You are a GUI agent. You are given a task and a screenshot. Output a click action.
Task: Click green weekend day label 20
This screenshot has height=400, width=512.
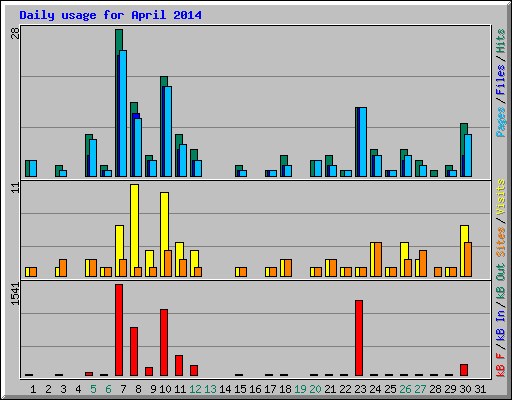pyautogui.click(x=315, y=389)
